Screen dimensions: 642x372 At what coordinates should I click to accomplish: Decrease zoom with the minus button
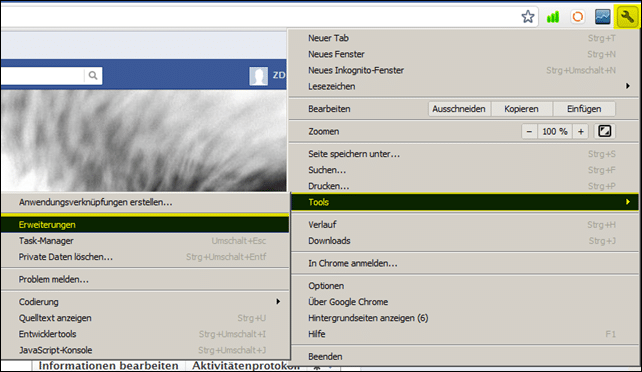[529, 131]
